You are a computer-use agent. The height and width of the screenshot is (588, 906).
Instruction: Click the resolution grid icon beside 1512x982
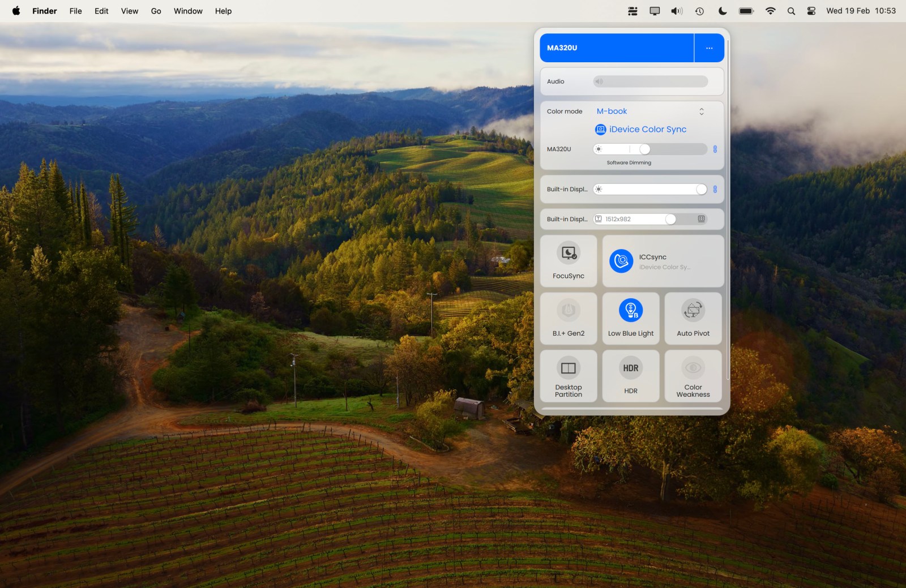tap(701, 219)
